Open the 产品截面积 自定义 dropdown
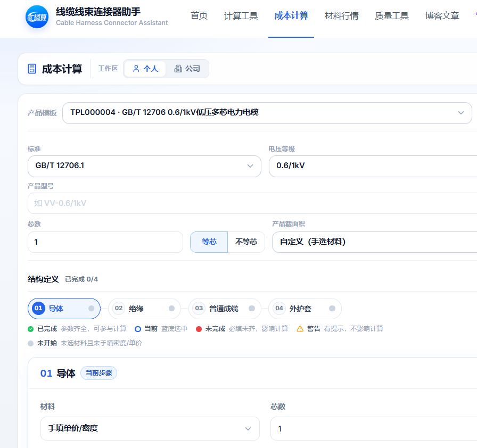477x448 pixels. click(x=374, y=242)
